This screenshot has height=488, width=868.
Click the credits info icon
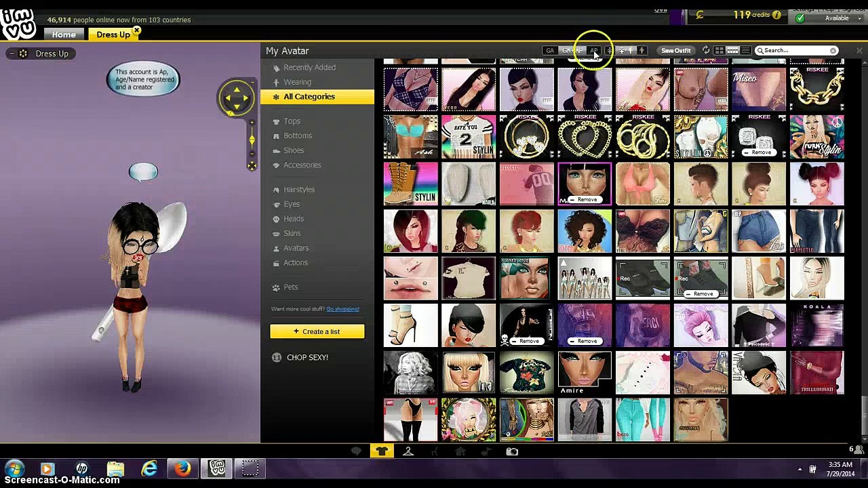tap(776, 15)
